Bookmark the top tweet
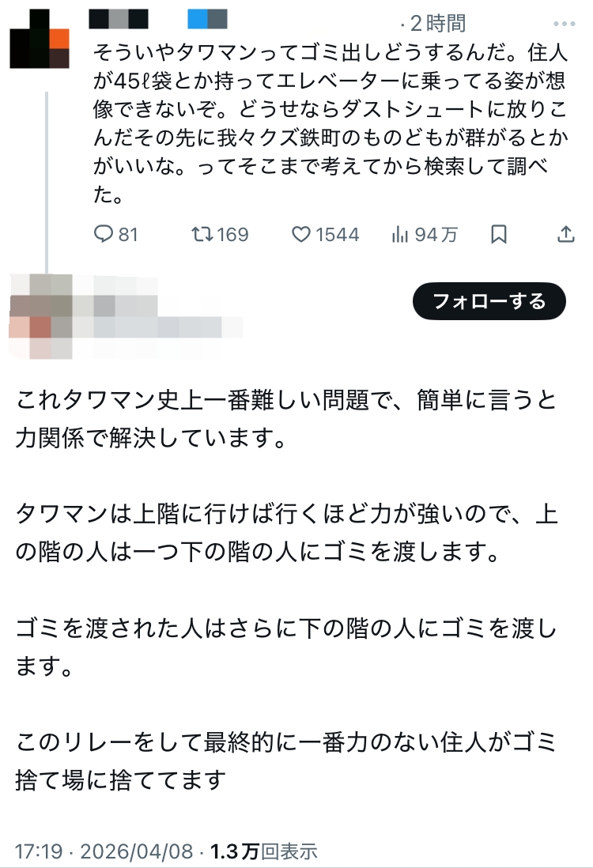Viewport: 593px width, 868px height. (499, 235)
